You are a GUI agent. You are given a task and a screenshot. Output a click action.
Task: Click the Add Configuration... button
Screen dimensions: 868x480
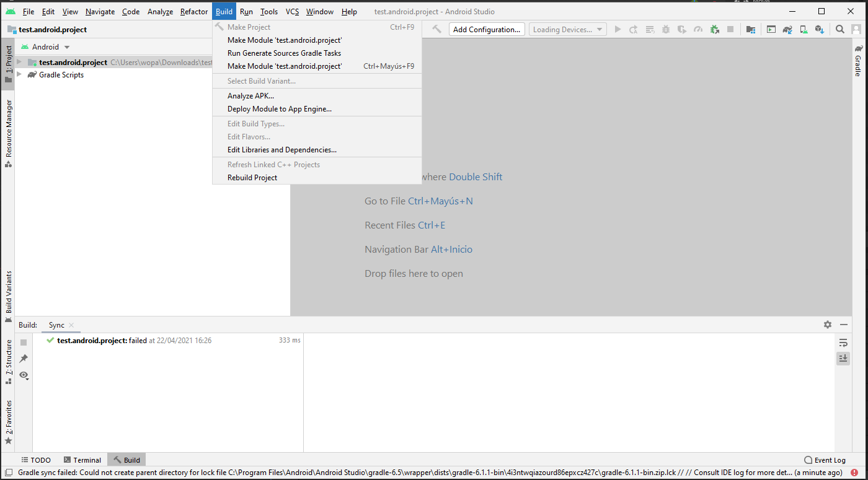(487, 29)
